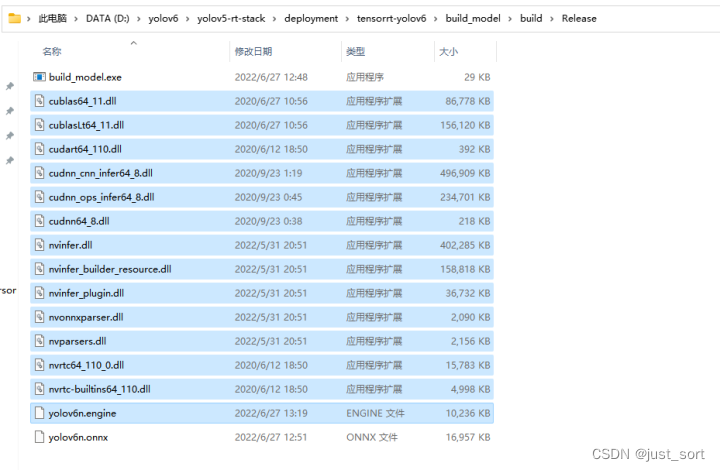This screenshot has width=720, height=471.
Task: Sort by 大小 column header
Action: [449, 51]
